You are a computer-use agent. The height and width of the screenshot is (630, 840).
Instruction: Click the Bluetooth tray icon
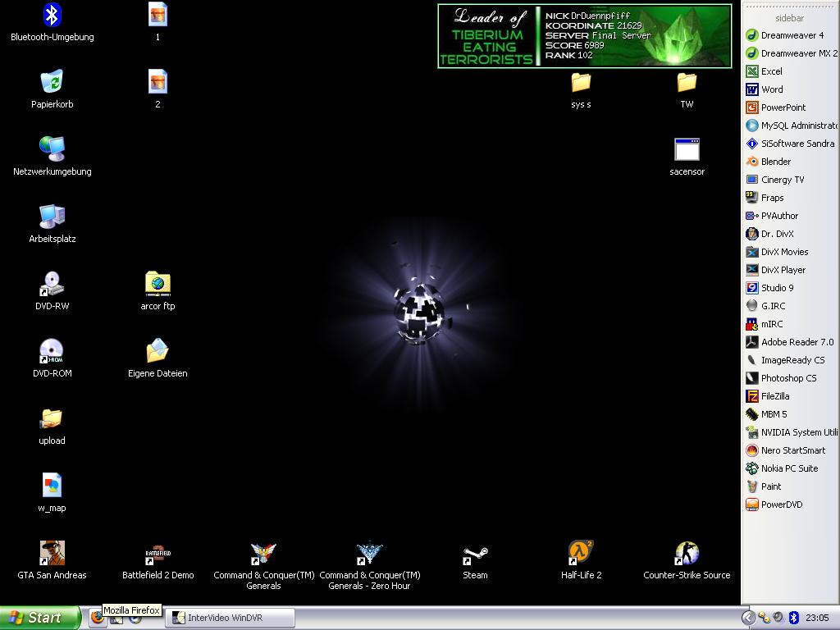tap(793, 618)
